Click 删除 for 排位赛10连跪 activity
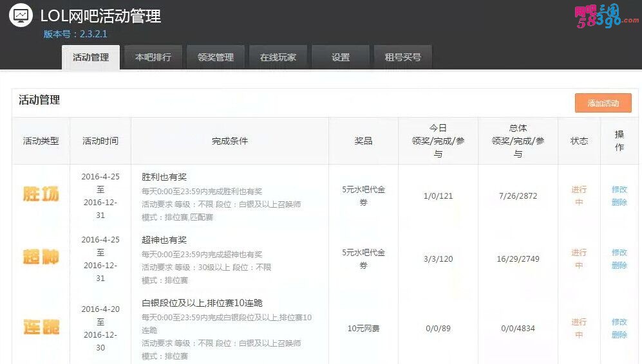Image resolution: width=642 pixels, height=364 pixels. click(619, 335)
